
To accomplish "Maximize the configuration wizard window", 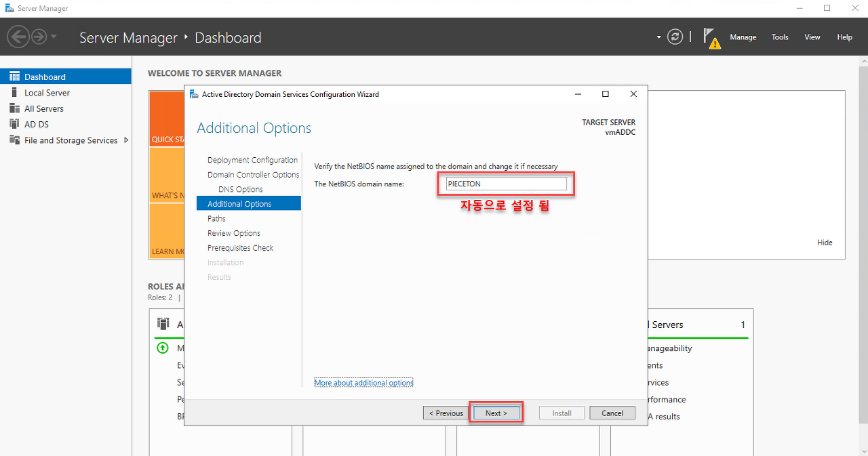I will click(x=606, y=94).
